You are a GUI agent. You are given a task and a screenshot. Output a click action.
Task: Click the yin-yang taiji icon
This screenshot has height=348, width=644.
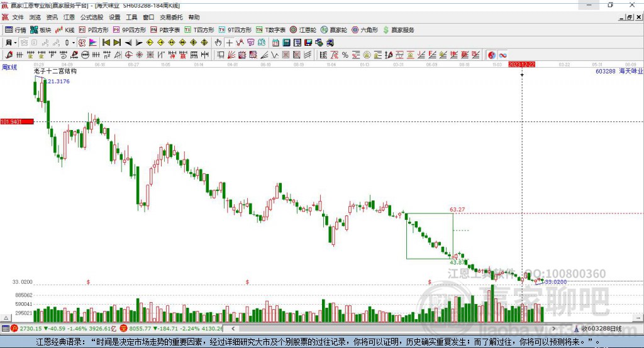(x=492, y=55)
